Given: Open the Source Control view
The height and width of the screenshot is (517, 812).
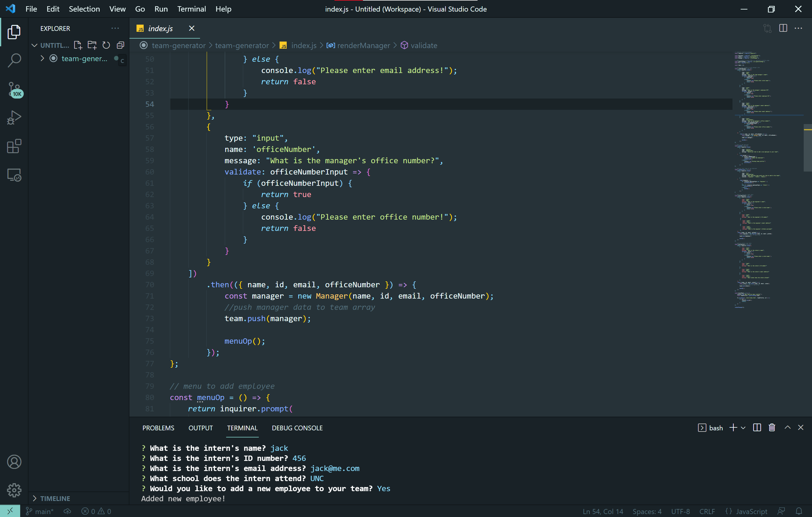Looking at the screenshot, I should pos(14,89).
